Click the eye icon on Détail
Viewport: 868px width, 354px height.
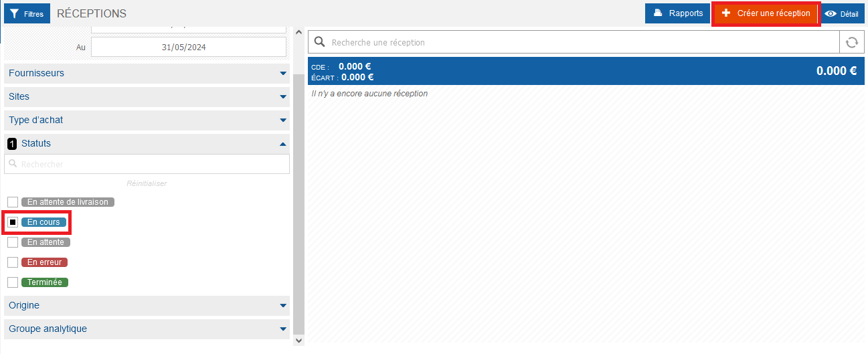pyautogui.click(x=831, y=13)
